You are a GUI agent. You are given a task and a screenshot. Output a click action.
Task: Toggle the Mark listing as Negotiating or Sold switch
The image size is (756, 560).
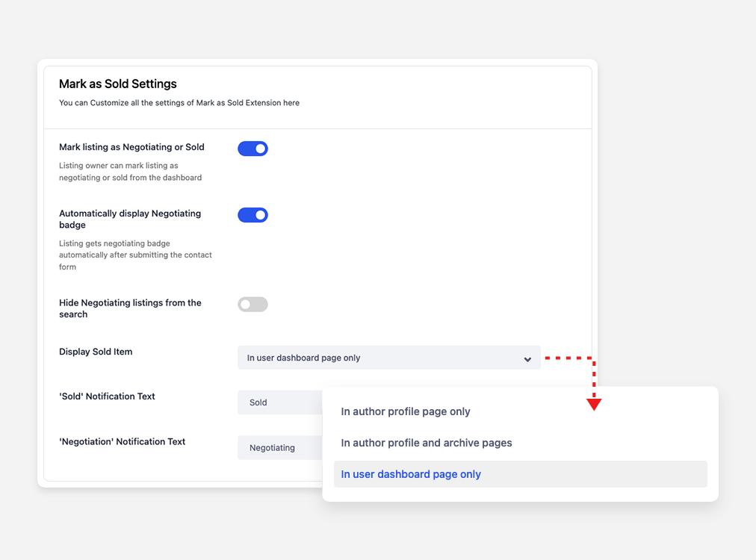pos(252,149)
